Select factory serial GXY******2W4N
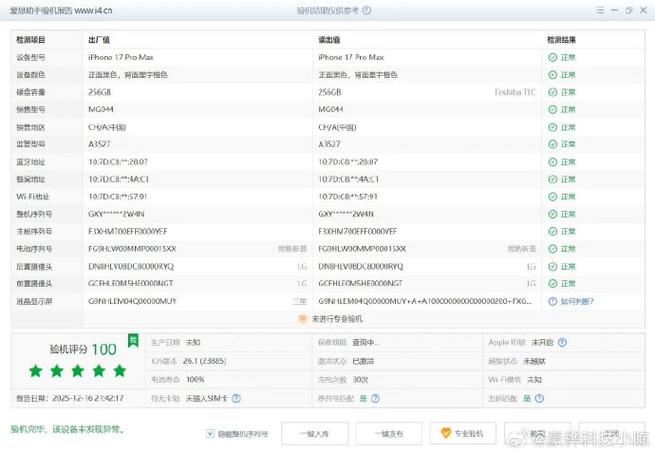Screen dimensions: 655x454 (x=116, y=214)
